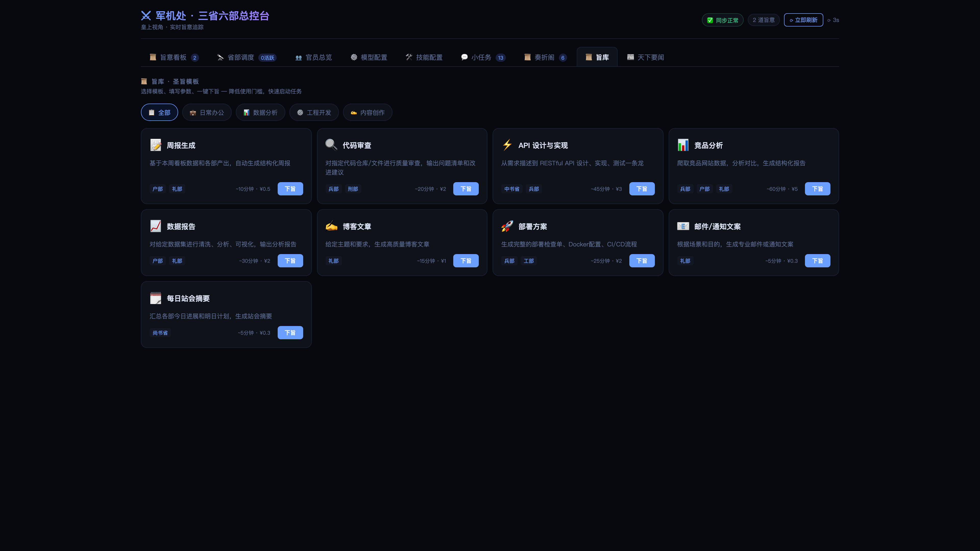Click the bar chart icon on 竞品分析 card
980x551 pixels.
point(683,145)
